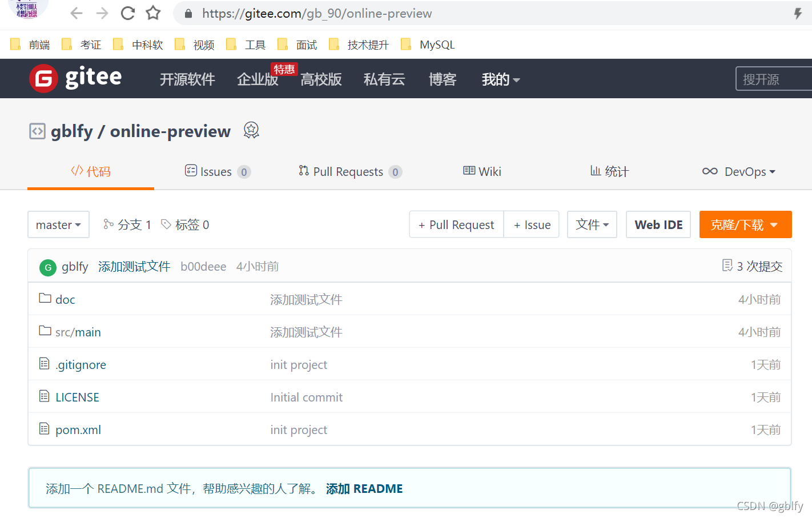Open the 考证 bookmark folder
Viewport: 812px width, 518px height.
(x=82, y=45)
